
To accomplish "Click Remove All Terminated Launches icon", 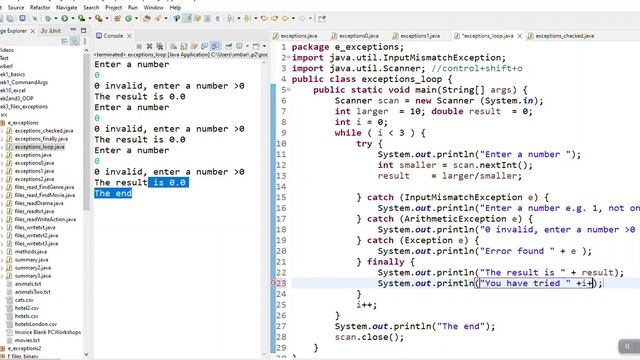I will pos(160,46).
